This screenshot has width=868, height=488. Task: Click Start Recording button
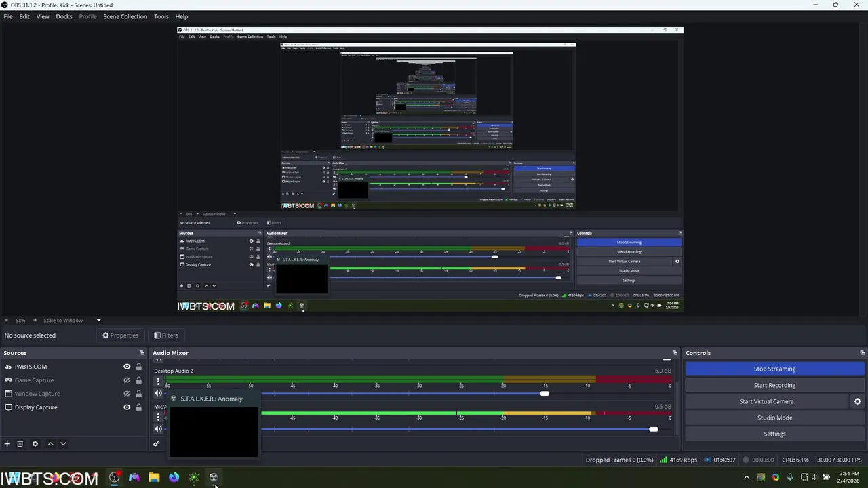click(x=774, y=385)
